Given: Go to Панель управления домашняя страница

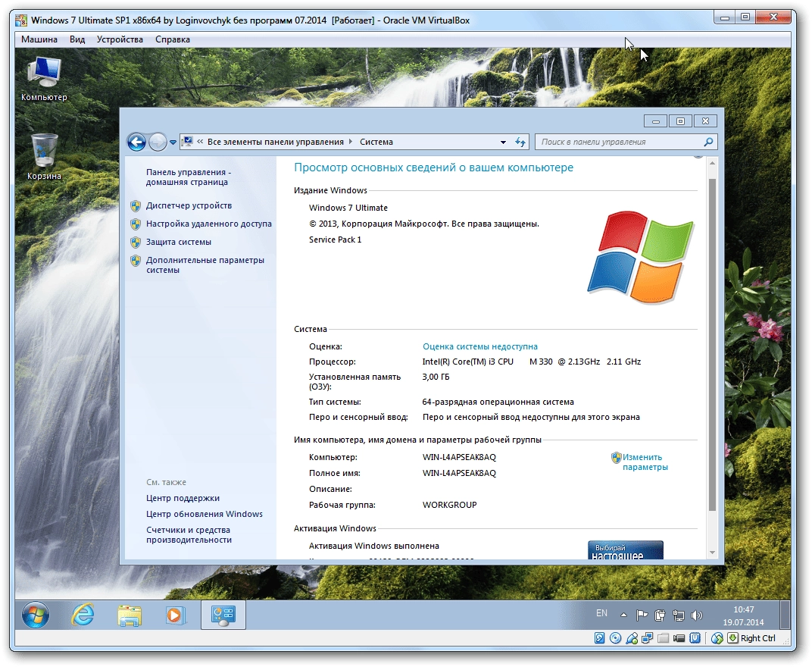Looking at the screenshot, I should pyautogui.click(x=189, y=177).
